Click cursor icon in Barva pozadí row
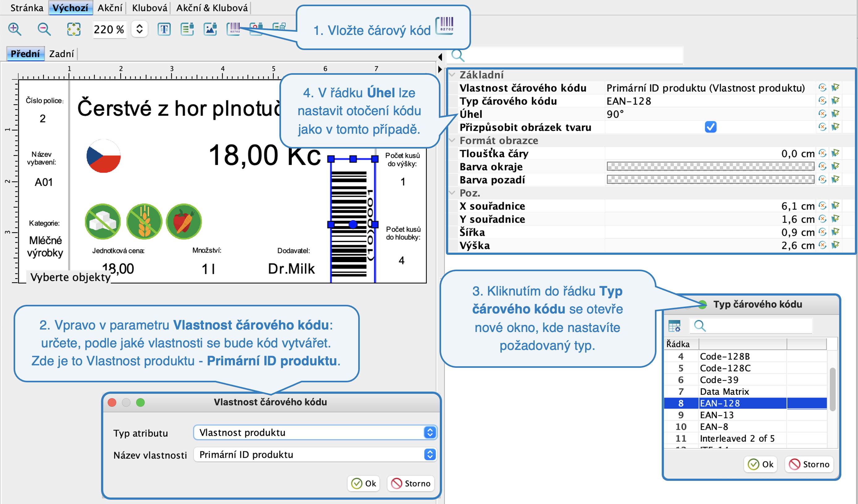The height and width of the screenshot is (504, 858). pos(835,179)
